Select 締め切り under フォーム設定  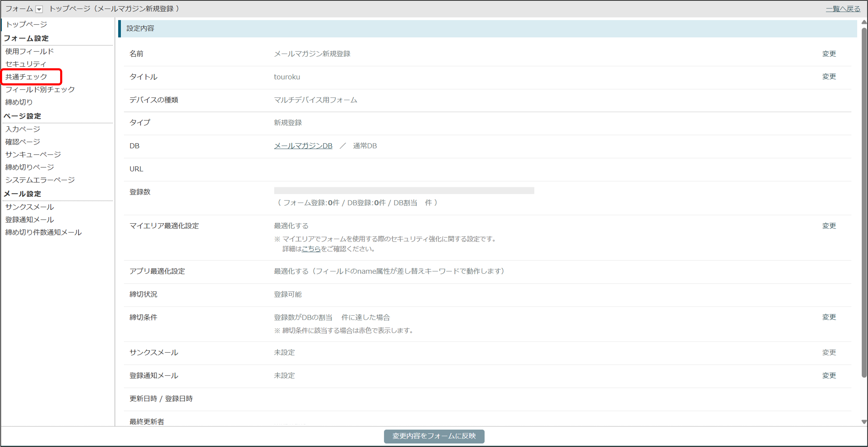click(x=19, y=102)
